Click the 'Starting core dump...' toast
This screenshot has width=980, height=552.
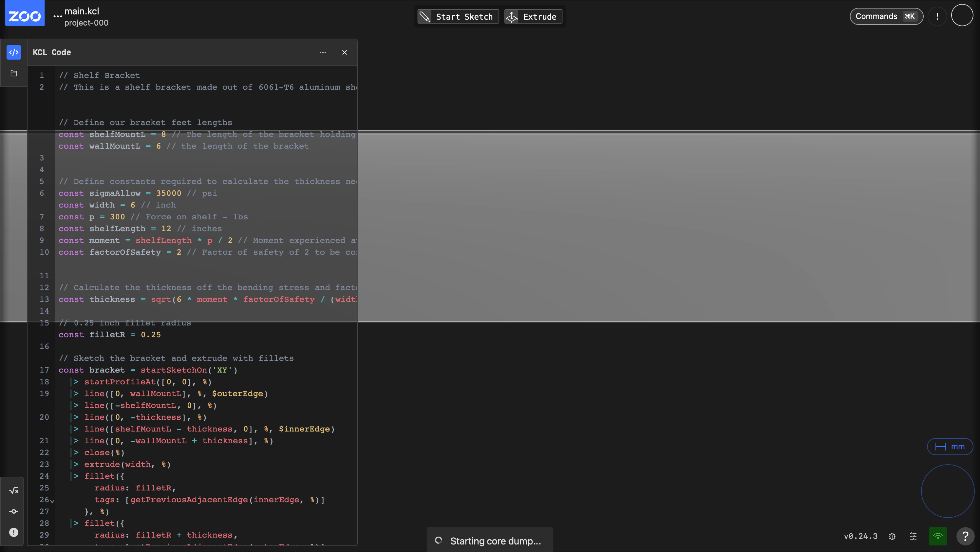pyautogui.click(x=490, y=541)
